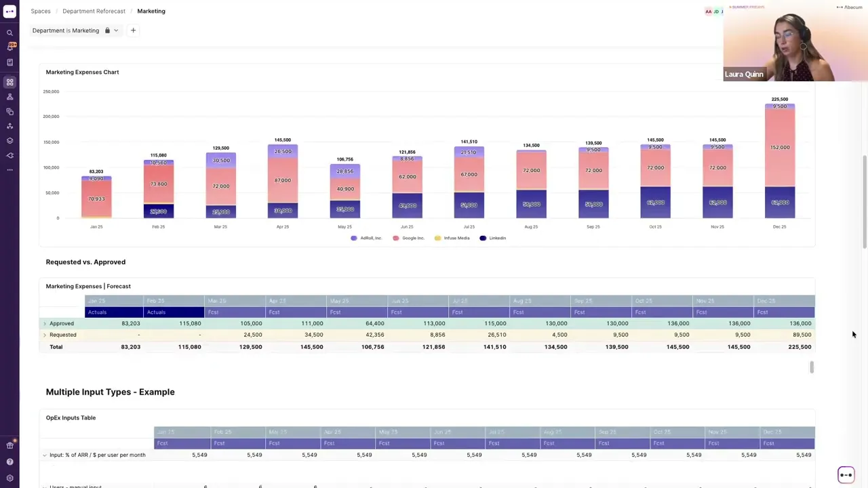Open the connected nodes icon in sidebar
This screenshot has width=868, height=488.
click(x=9, y=126)
